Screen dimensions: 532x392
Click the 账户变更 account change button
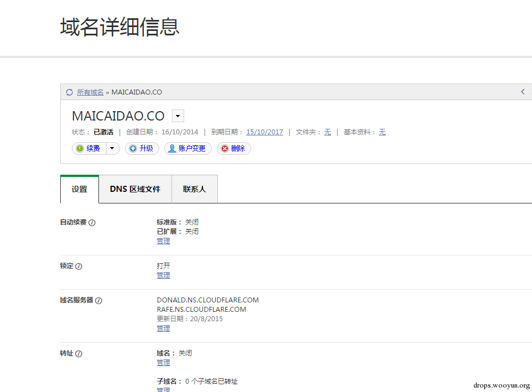(187, 149)
